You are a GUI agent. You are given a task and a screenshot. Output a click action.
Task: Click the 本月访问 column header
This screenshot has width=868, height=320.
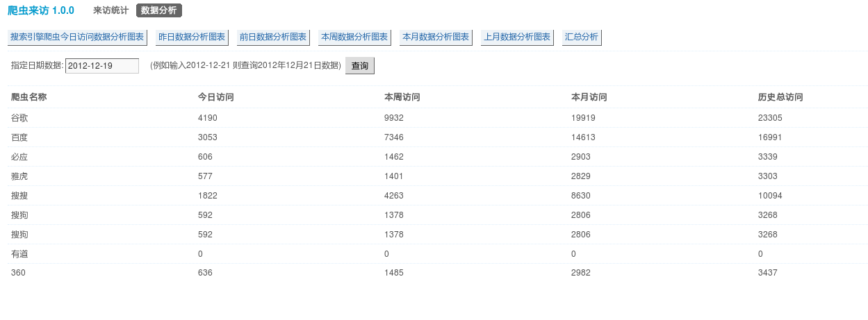[x=589, y=97]
